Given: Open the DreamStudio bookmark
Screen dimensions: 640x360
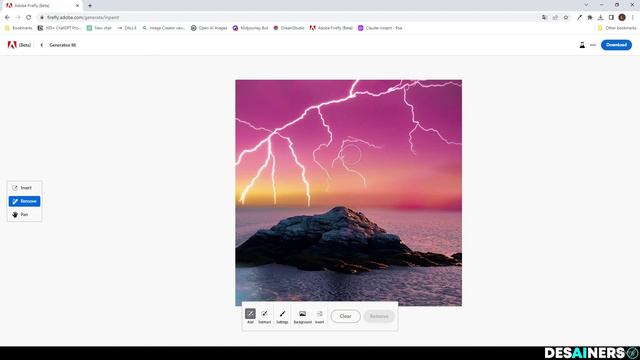Looking at the screenshot, I should [289, 28].
